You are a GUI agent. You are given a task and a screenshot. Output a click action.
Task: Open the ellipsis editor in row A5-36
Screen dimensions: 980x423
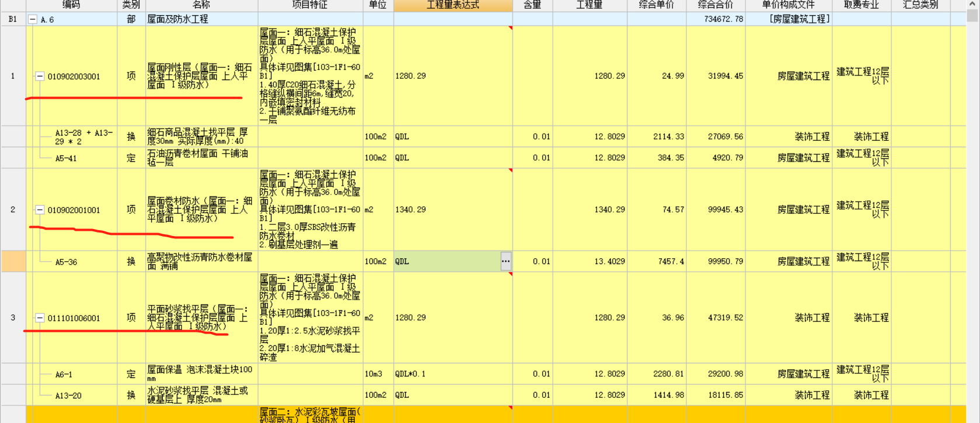coord(505,262)
